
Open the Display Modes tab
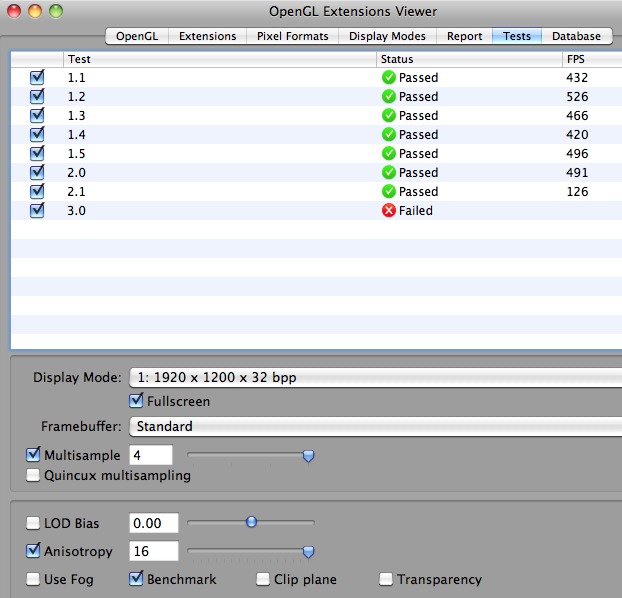click(388, 36)
